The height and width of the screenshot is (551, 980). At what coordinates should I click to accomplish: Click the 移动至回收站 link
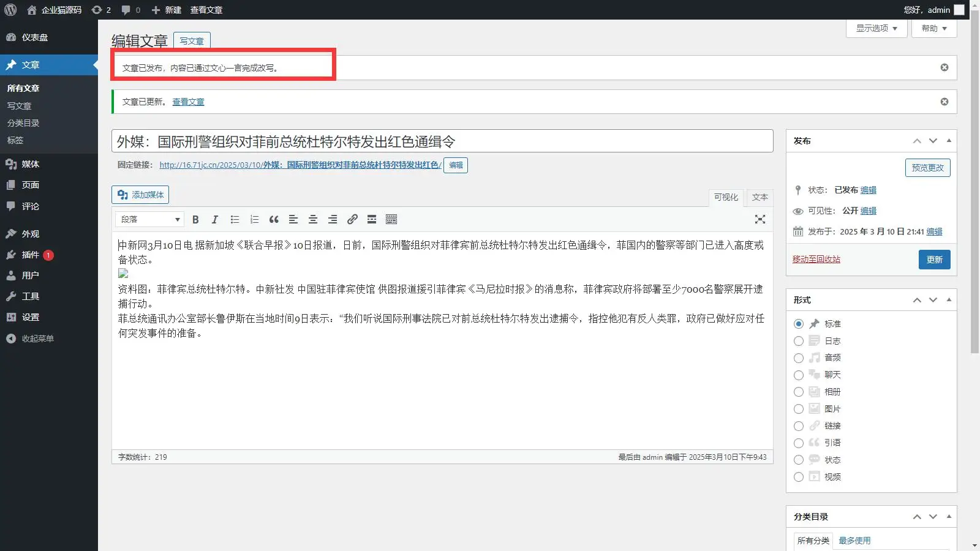point(816,260)
